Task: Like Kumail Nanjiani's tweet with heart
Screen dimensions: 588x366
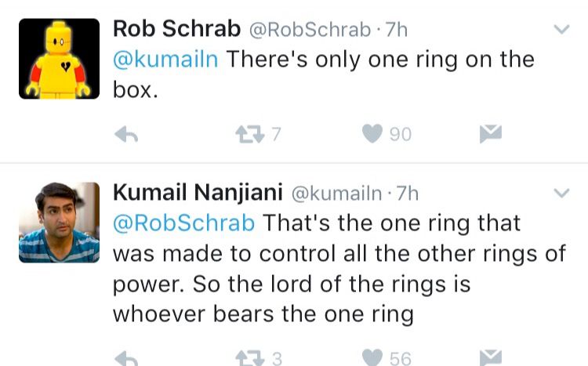Action: [372, 358]
